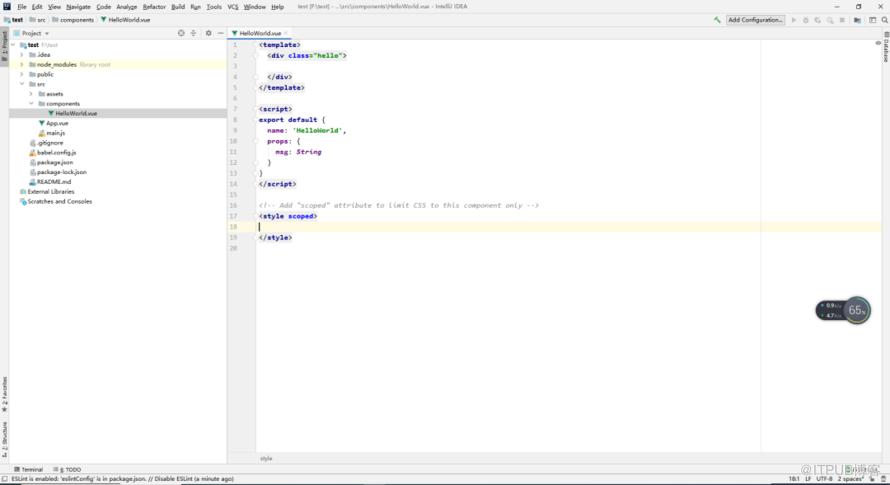Click the Run with Coverage icon

(x=817, y=20)
